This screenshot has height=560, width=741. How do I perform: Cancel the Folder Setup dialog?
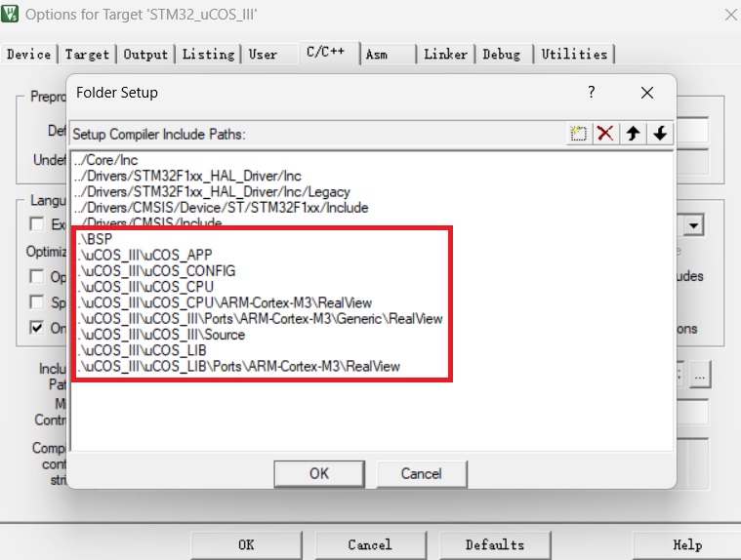click(x=422, y=473)
